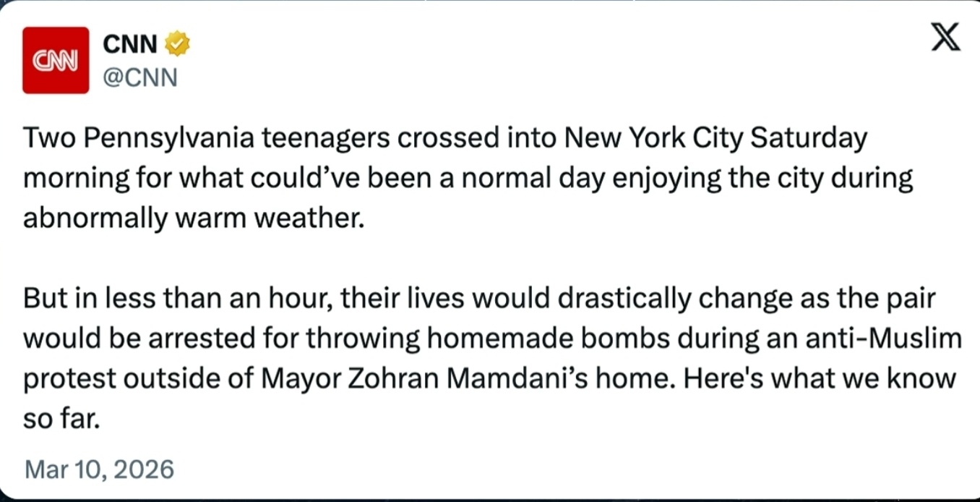Click the word "teenagers"
Screen dimensions: 980x502
click(324, 137)
